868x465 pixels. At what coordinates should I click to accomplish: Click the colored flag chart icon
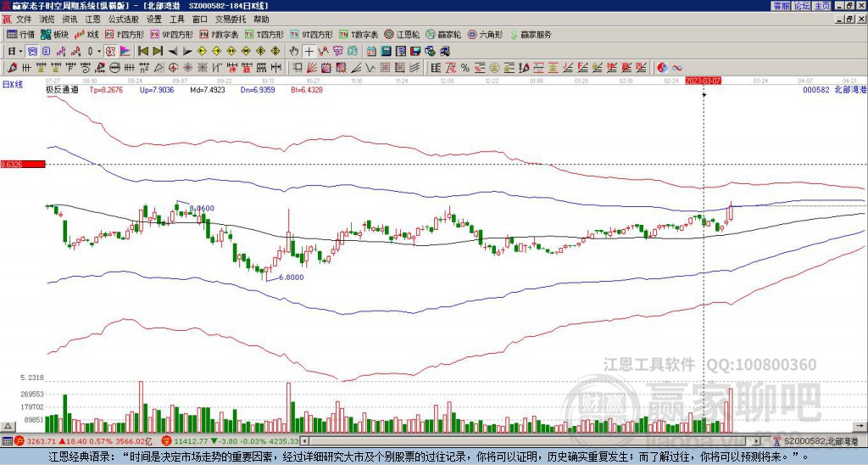coord(125,52)
